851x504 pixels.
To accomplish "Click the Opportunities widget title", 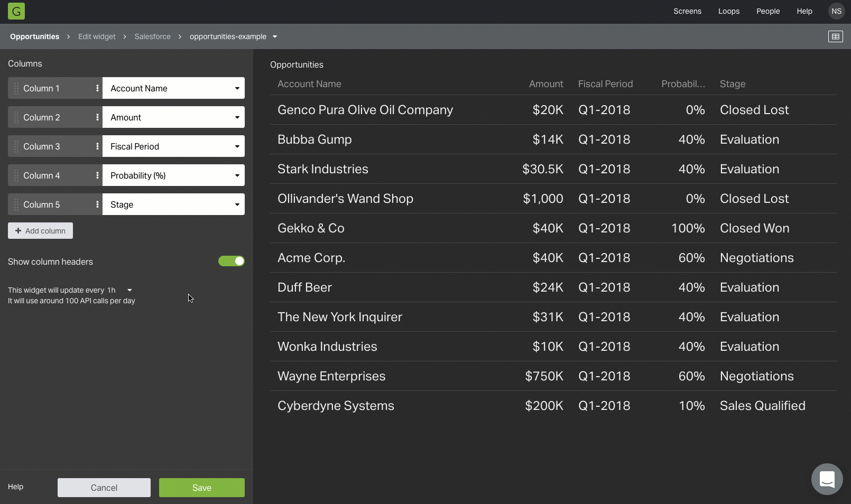I will 297,64.
